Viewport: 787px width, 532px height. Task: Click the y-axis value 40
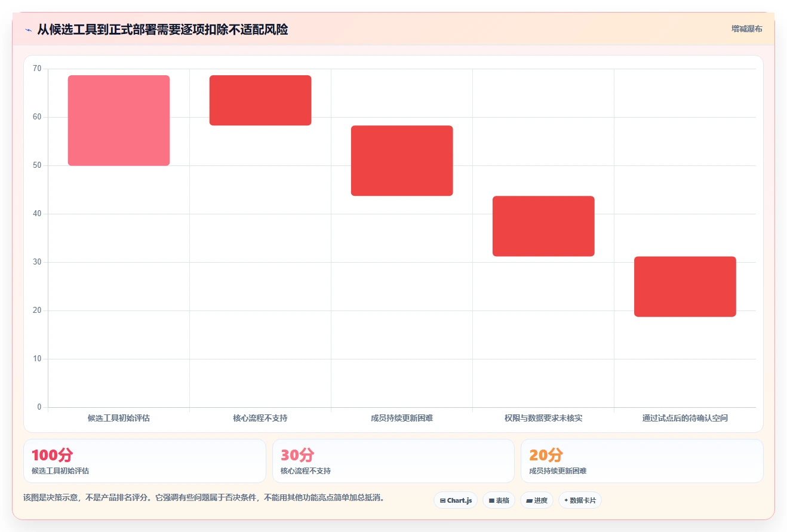(x=37, y=214)
